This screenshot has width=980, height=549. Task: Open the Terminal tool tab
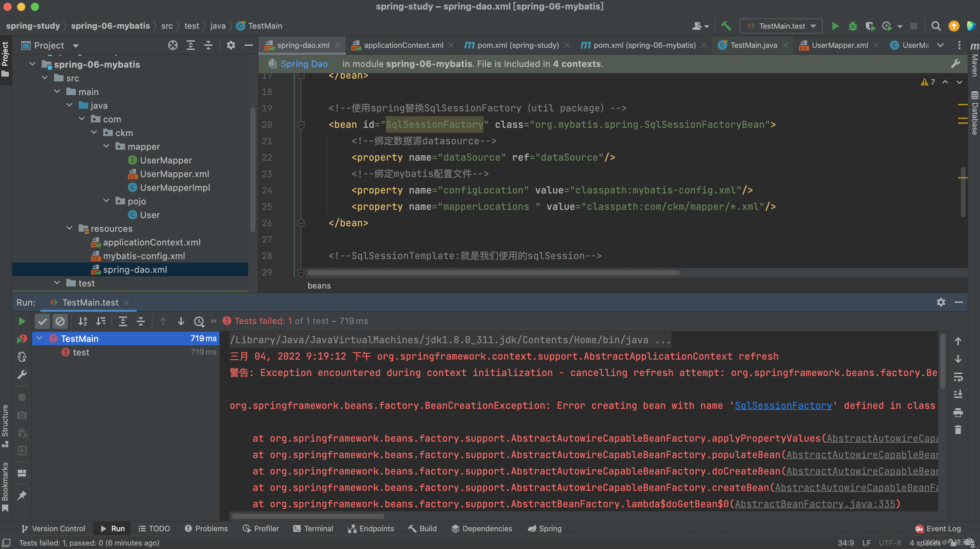click(x=313, y=528)
